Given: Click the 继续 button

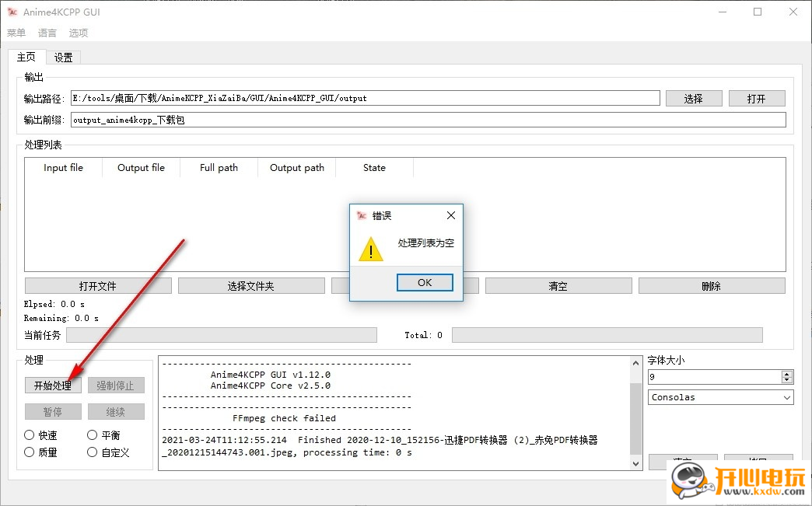Looking at the screenshot, I should 115,412.
